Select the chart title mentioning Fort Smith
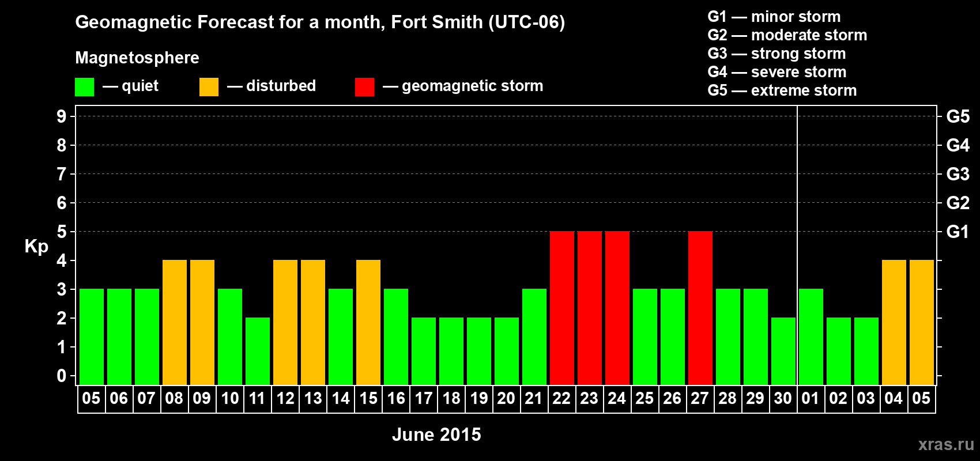 [x=320, y=22]
